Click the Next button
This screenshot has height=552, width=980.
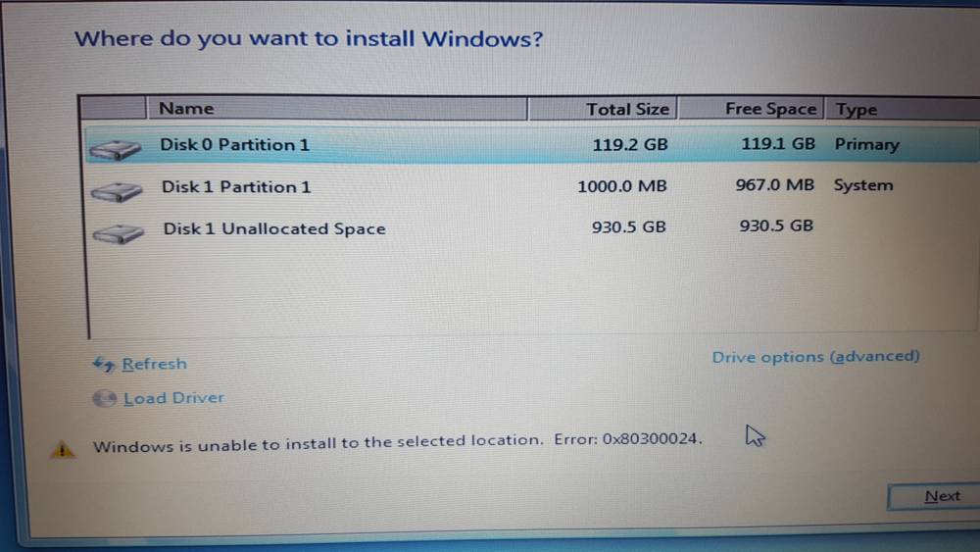934,496
